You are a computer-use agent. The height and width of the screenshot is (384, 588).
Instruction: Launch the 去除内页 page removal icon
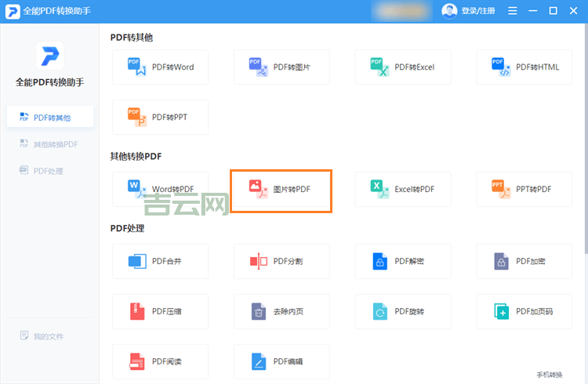tap(259, 311)
